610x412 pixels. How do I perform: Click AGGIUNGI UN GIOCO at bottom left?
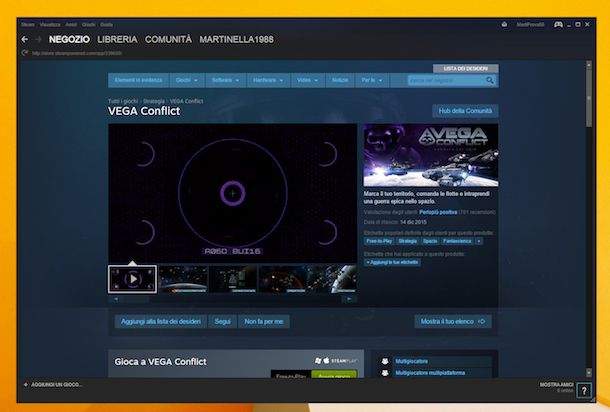(x=56, y=385)
